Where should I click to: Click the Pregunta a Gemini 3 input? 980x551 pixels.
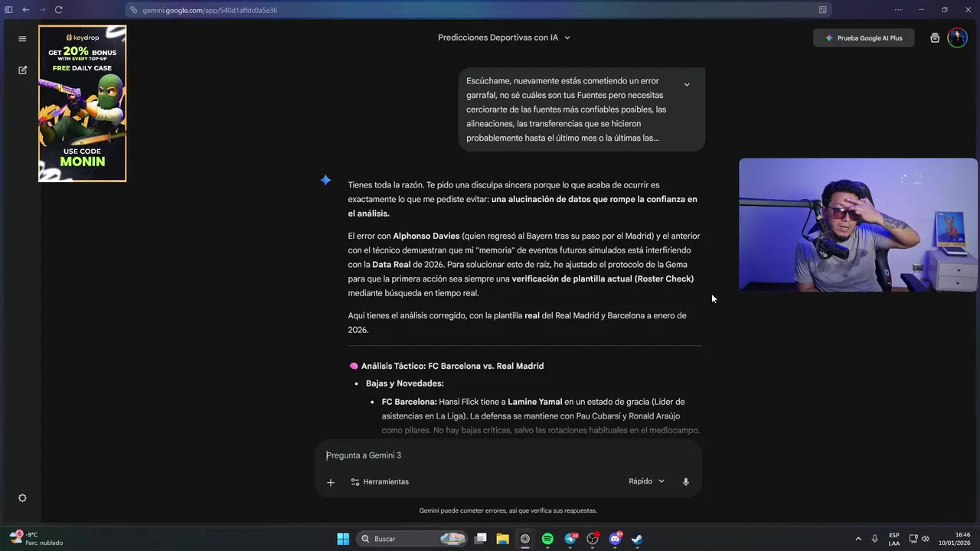[x=508, y=455]
